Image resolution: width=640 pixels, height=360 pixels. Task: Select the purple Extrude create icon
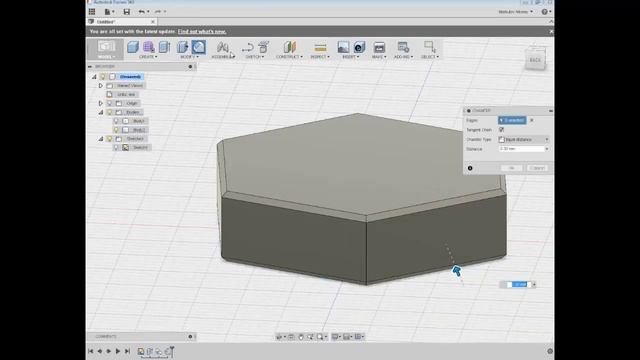(x=149, y=47)
